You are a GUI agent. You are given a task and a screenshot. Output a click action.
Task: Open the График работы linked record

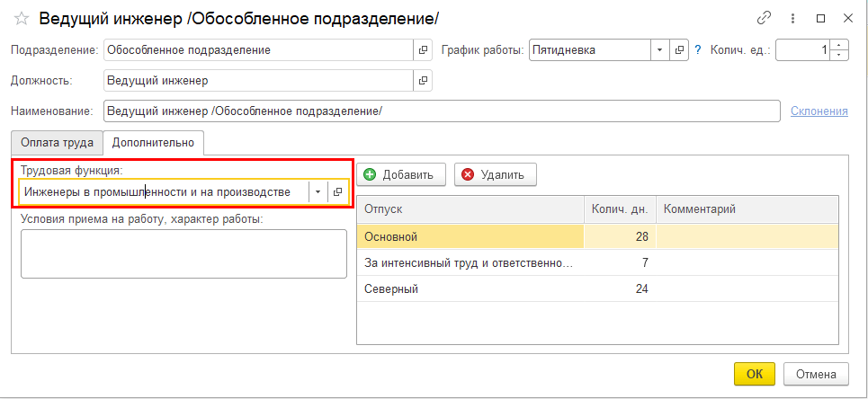tap(680, 50)
